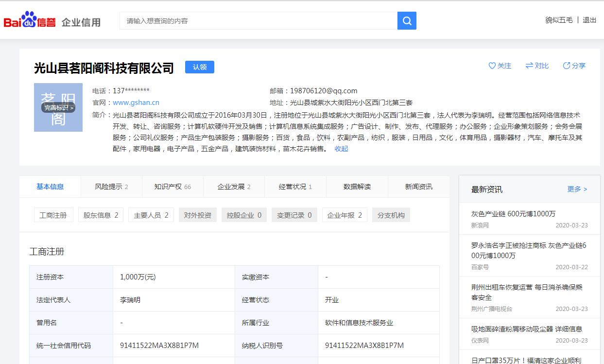This screenshot has height=364, width=604.
Task: Jump to 主要人员 section
Action: 151,215
